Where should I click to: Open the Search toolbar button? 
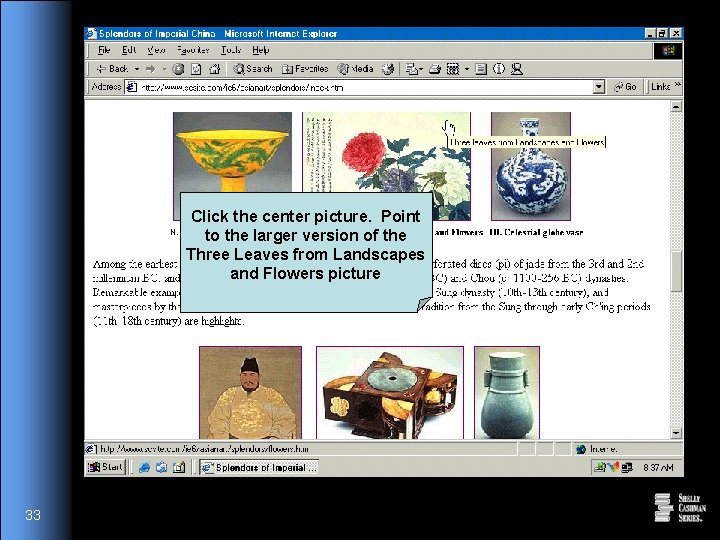tap(253, 69)
